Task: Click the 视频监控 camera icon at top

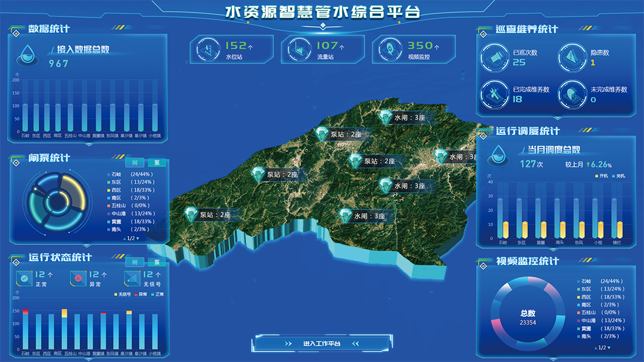Action: click(388, 49)
